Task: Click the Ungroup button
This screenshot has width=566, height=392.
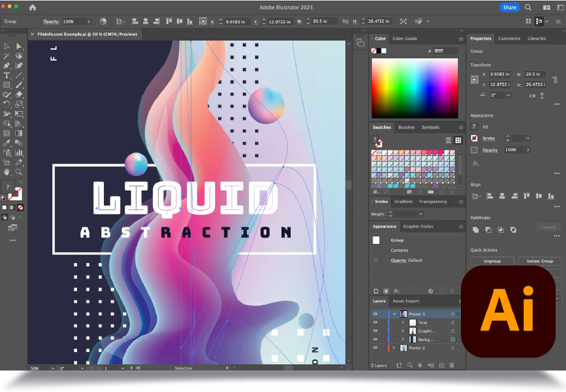Action: (492, 261)
